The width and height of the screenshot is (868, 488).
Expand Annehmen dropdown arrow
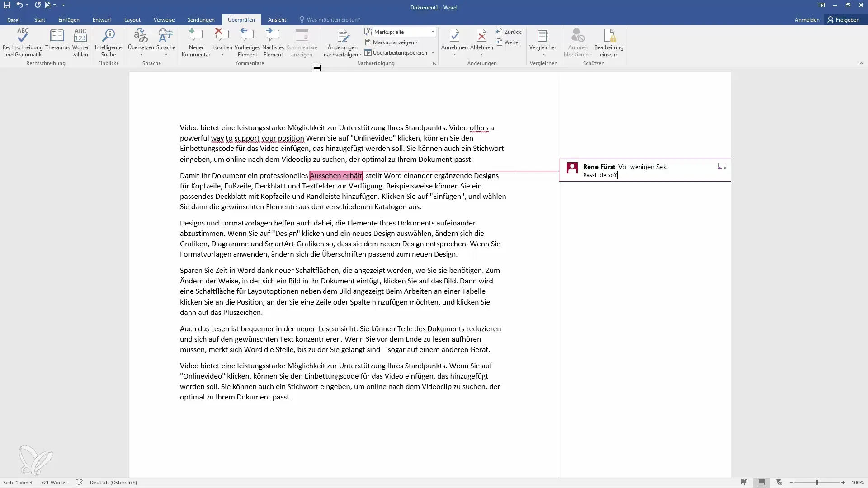click(454, 55)
